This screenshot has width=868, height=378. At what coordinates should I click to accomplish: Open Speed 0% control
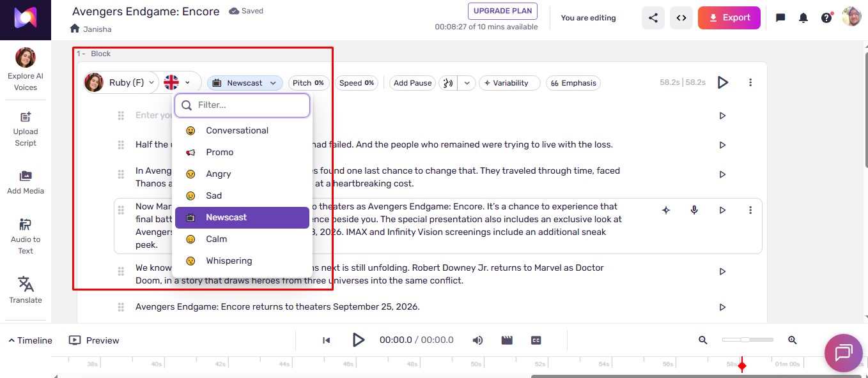[356, 83]
